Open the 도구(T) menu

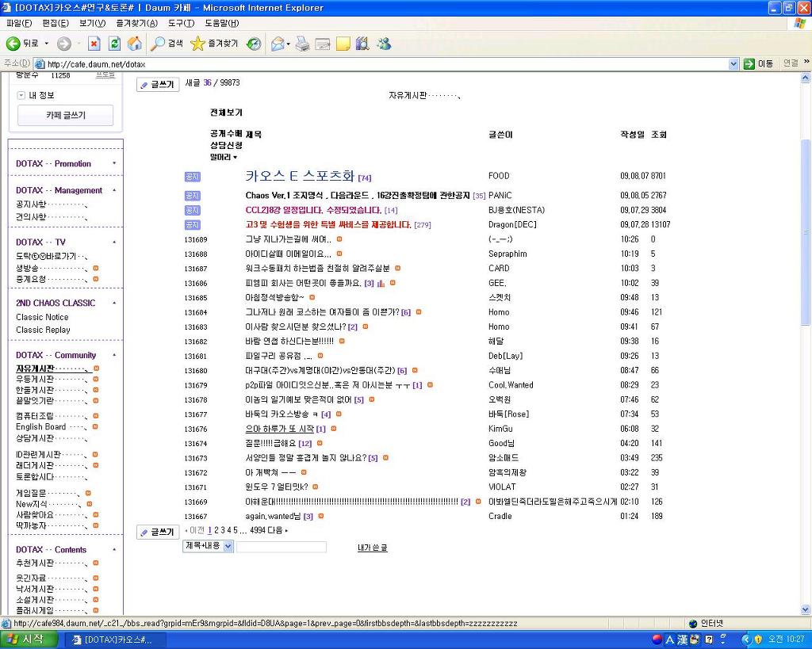coord(182,23)
